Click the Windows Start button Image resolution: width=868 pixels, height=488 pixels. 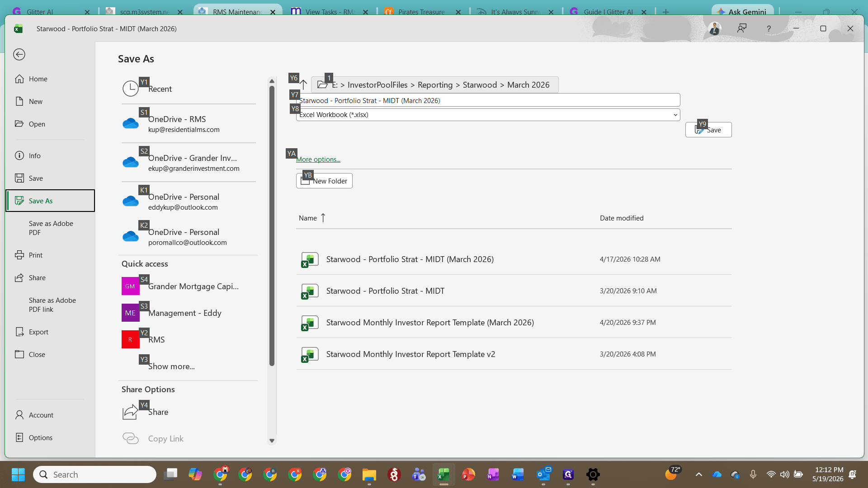tap(18, 474)
